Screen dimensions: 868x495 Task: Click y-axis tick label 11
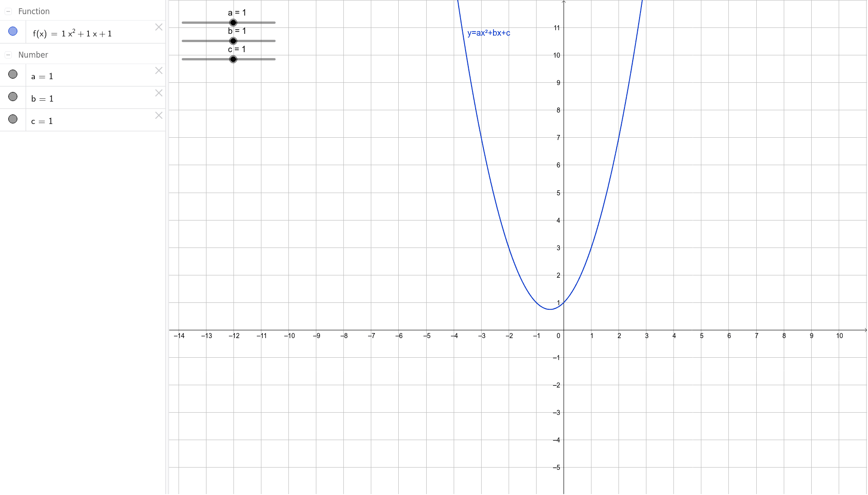[x=557, y=28]
